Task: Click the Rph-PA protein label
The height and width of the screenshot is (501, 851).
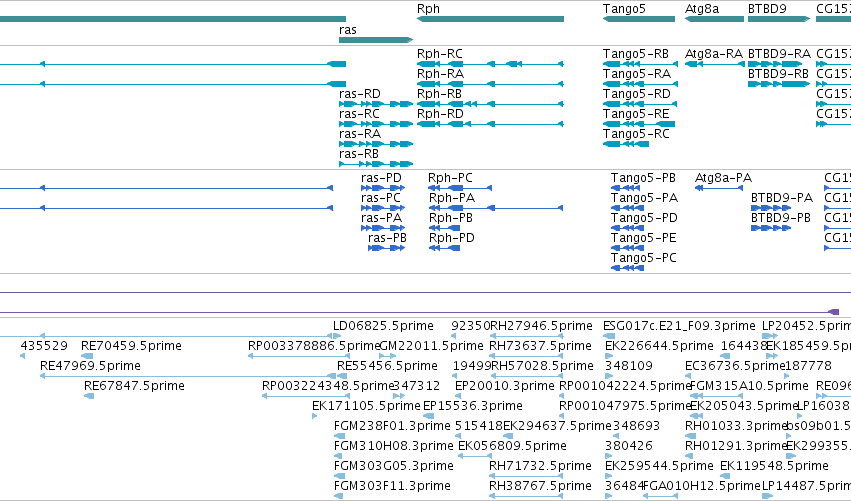Action: click(x=452, y=198)
